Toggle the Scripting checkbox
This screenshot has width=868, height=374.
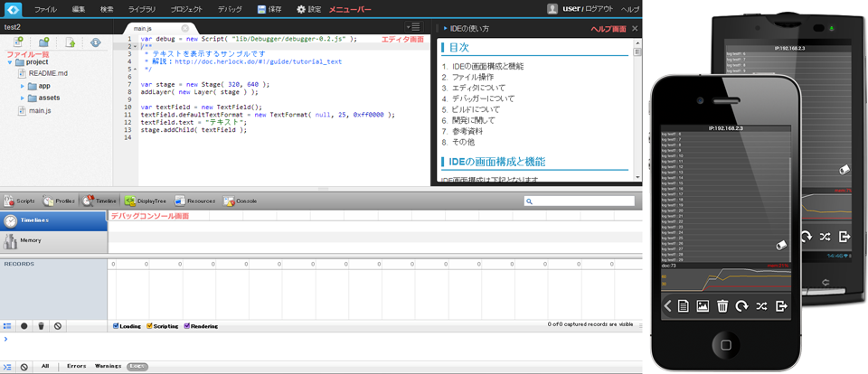click(149, 326)
